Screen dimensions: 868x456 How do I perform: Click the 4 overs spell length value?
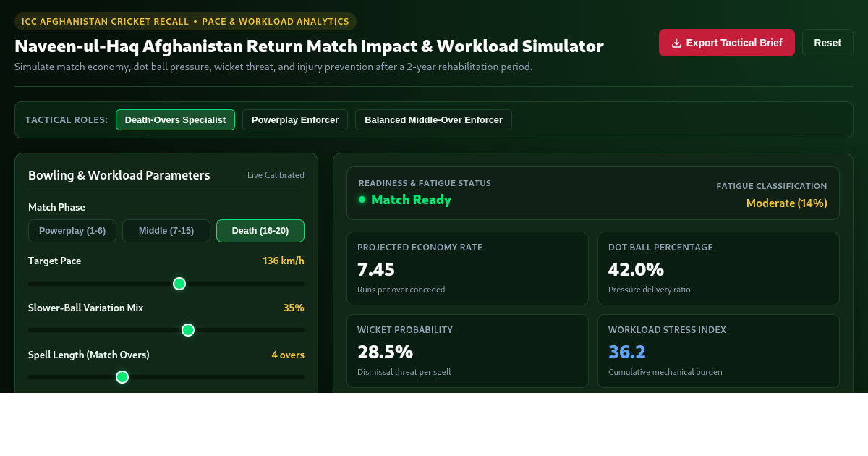pos(288,355)
